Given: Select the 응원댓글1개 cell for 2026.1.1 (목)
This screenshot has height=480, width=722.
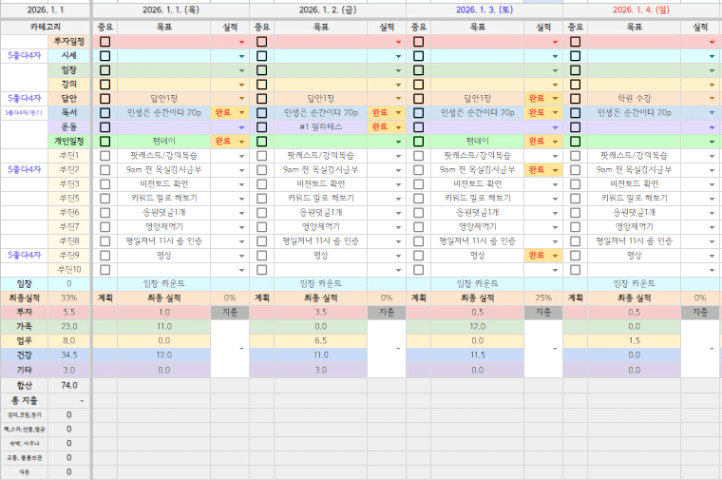Looking at the screenshot, I should 164,213.
